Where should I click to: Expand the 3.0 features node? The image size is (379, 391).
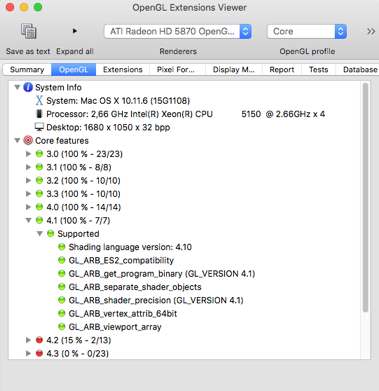point(28,154)
